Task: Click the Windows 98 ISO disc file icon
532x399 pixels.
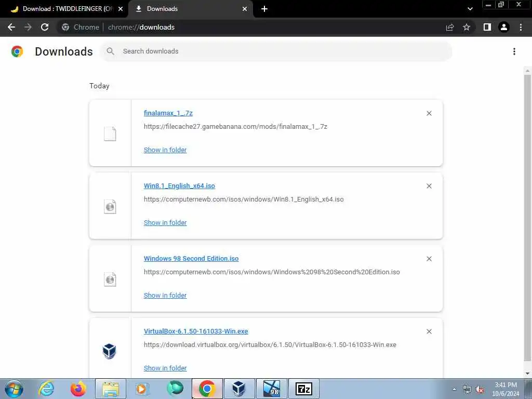Action: click(110, 279)
